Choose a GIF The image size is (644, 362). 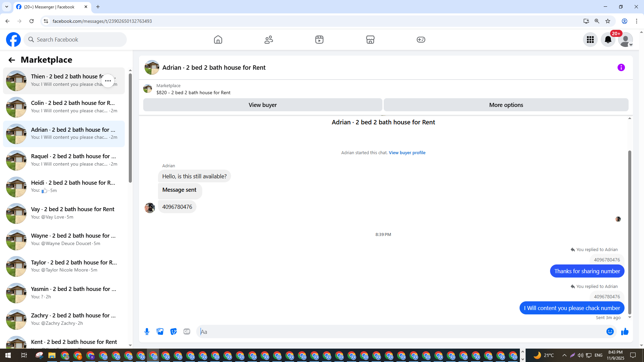pos(187,331)
